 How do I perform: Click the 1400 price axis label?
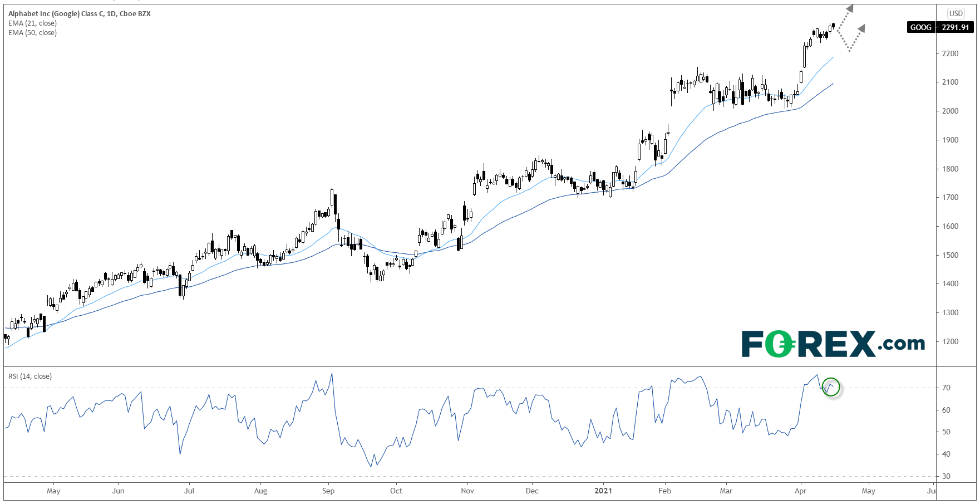951,283
